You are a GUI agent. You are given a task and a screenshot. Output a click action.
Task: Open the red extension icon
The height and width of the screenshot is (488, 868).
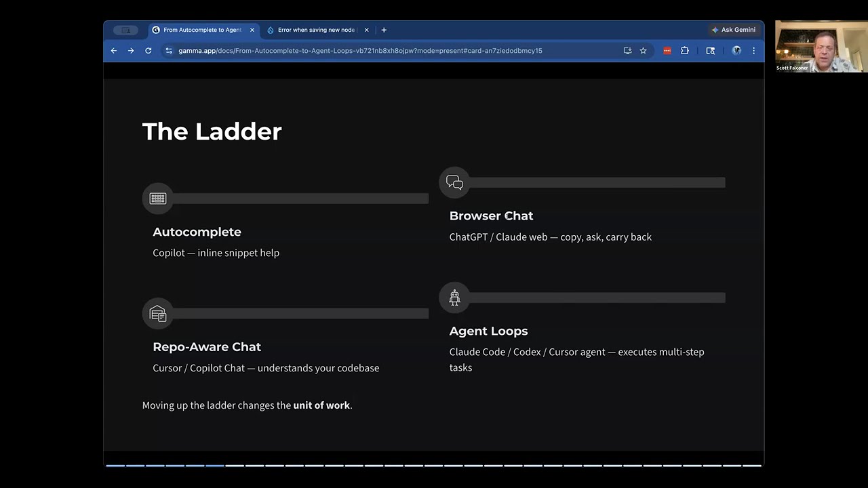pyautogui.click(x=667, y=50)
